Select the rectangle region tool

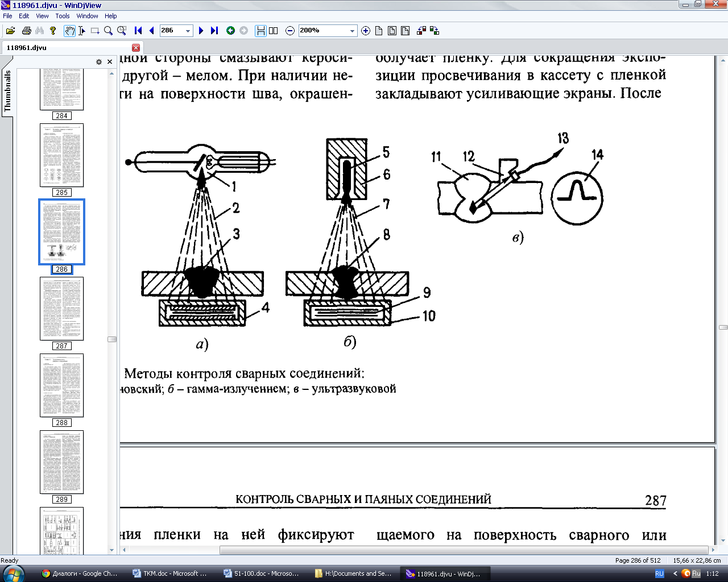point(95,31)
